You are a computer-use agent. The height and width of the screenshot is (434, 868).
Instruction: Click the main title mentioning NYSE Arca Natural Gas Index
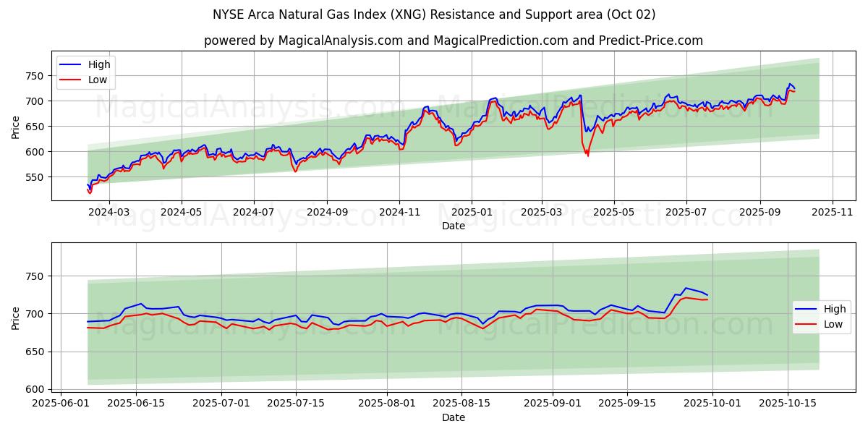[x=434, y=14]
